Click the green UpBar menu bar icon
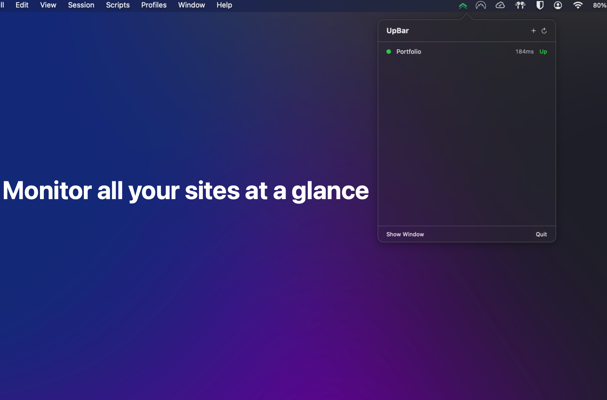607x400 pixels. (x=463, y=5)
